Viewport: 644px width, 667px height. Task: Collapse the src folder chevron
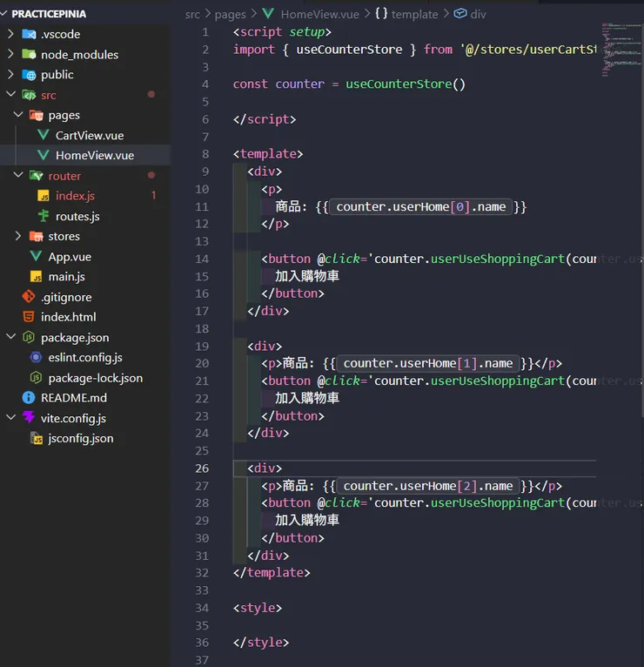pyautogui.click(x=10, y=94)
